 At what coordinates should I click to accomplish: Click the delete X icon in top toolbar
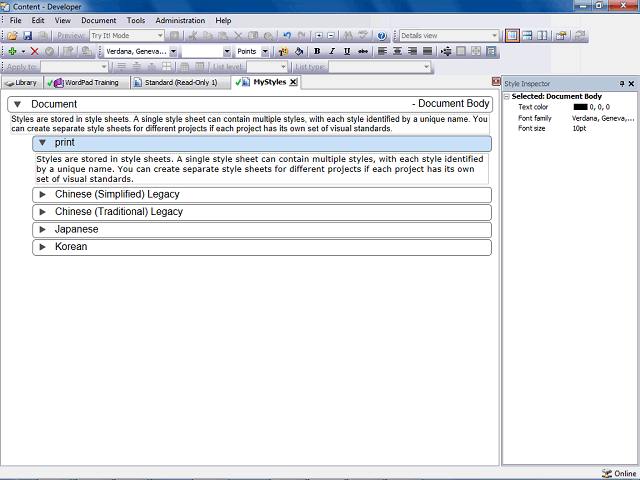pyautogui.click(x=238, y=36)
